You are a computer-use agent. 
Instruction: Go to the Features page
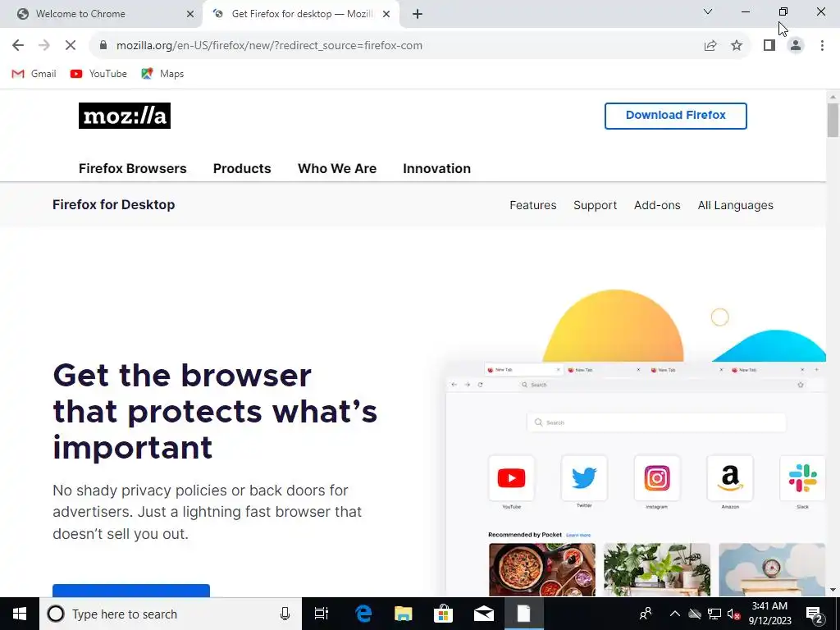coord(533,205)
